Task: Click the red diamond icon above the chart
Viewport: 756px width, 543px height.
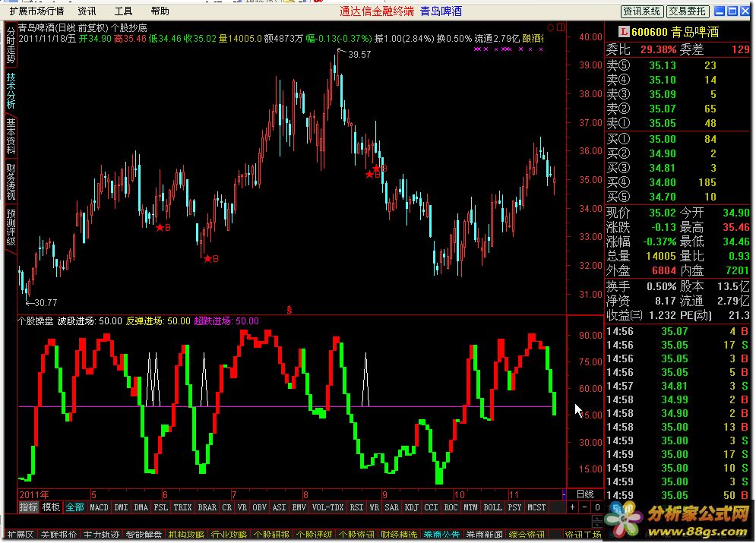Action: point(551,27)
